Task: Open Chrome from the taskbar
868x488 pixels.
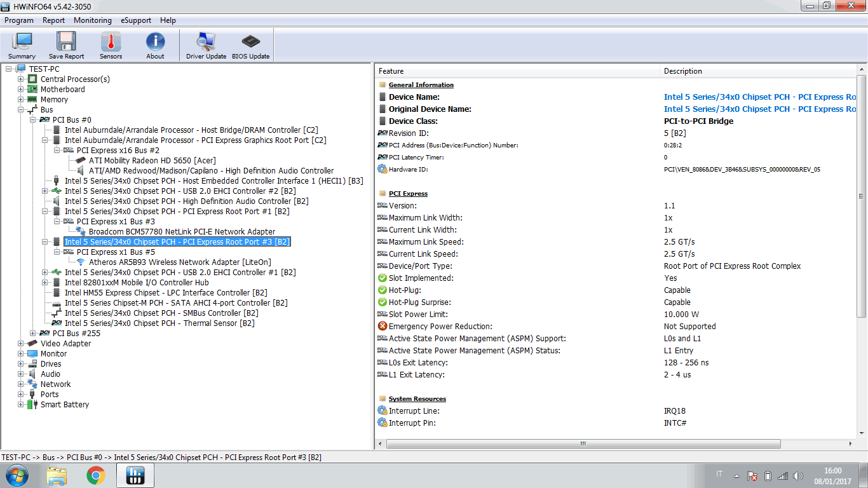Action: (96, 475)
